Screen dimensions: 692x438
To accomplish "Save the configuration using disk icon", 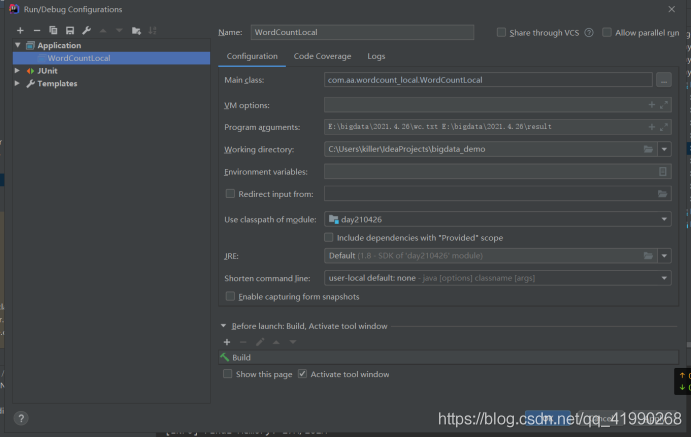I will point(70,30).
